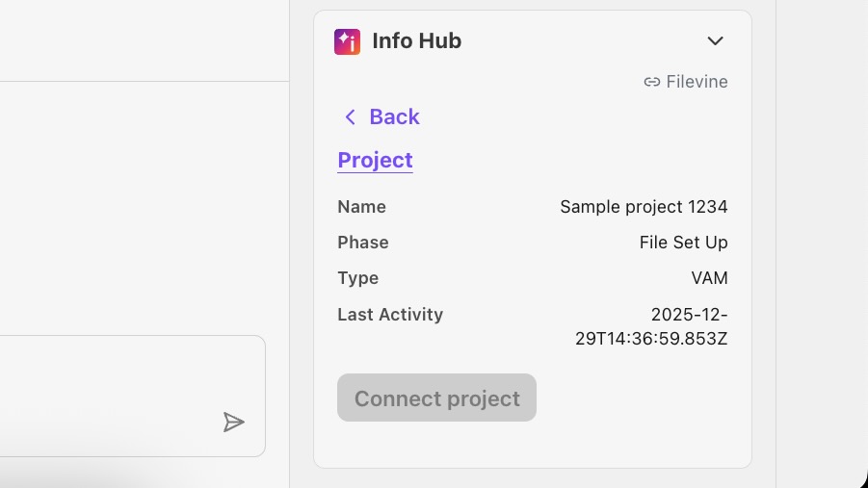Screen dimensions: 868x488
Task: Click the empty chat area above the input
Action: (x=144, y=208)
